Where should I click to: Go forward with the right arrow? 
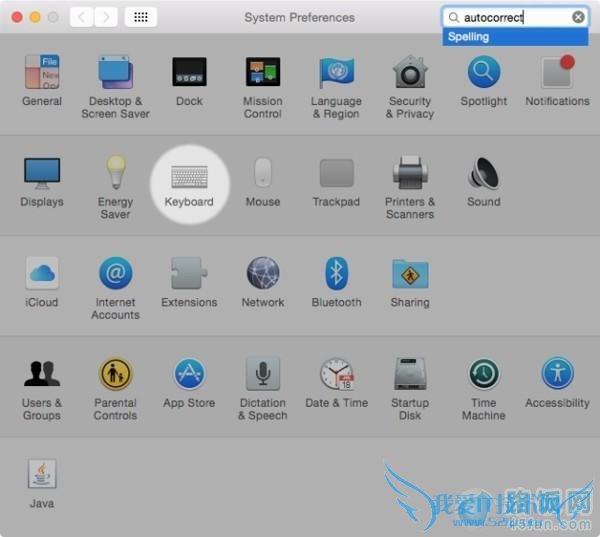point(106,17)
